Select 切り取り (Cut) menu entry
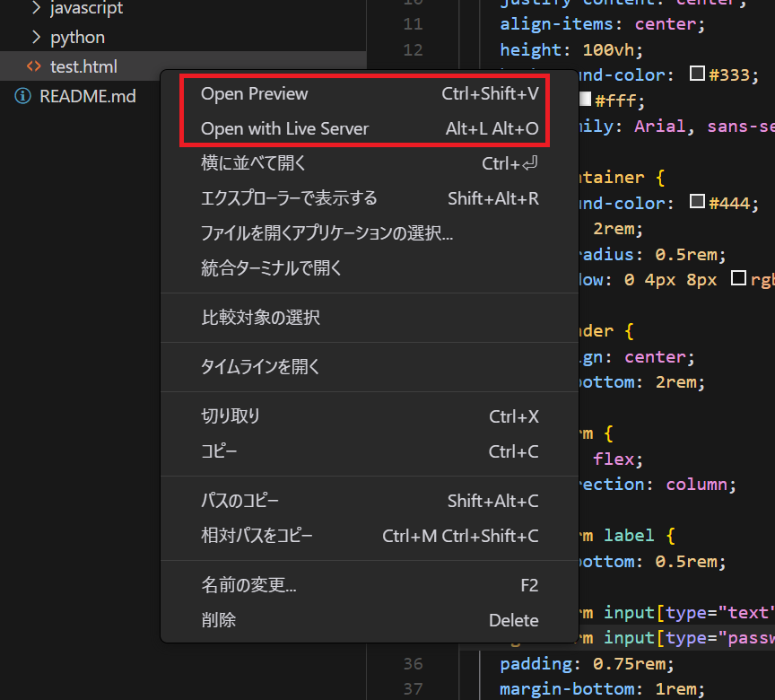 (370, 416)
